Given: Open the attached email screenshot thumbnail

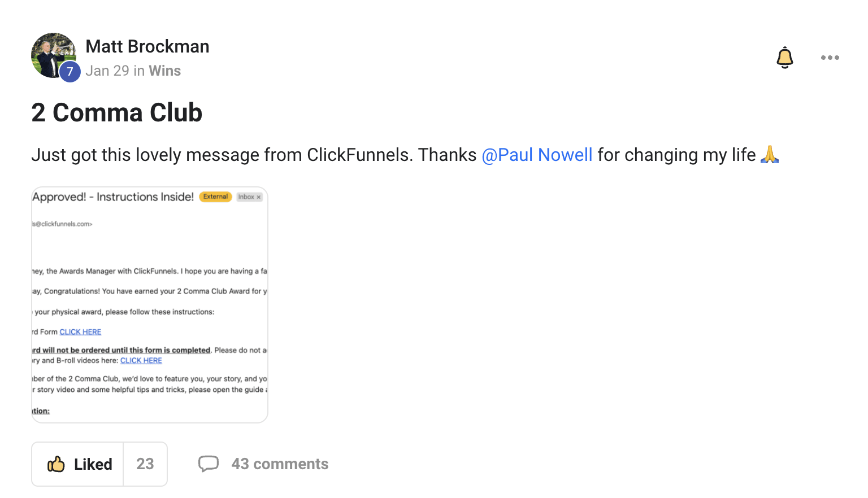Looking at the screenshot, I should (150, 305).
